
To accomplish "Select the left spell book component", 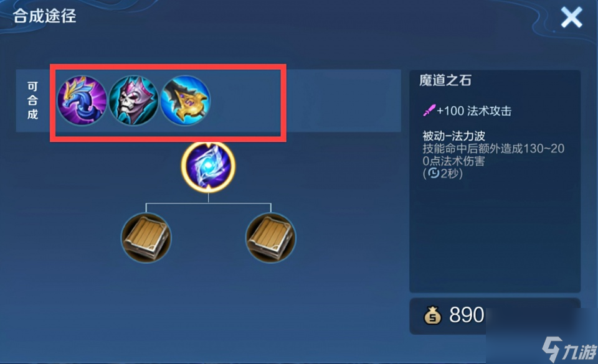I will (146, 238).
